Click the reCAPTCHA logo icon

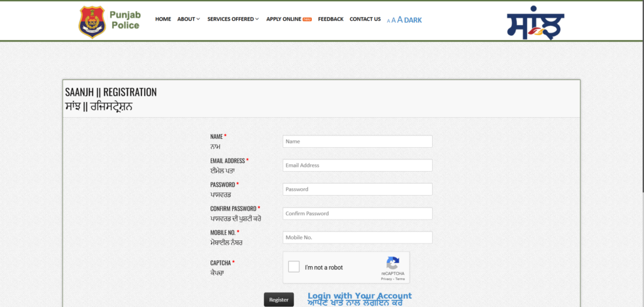[392, 264]
